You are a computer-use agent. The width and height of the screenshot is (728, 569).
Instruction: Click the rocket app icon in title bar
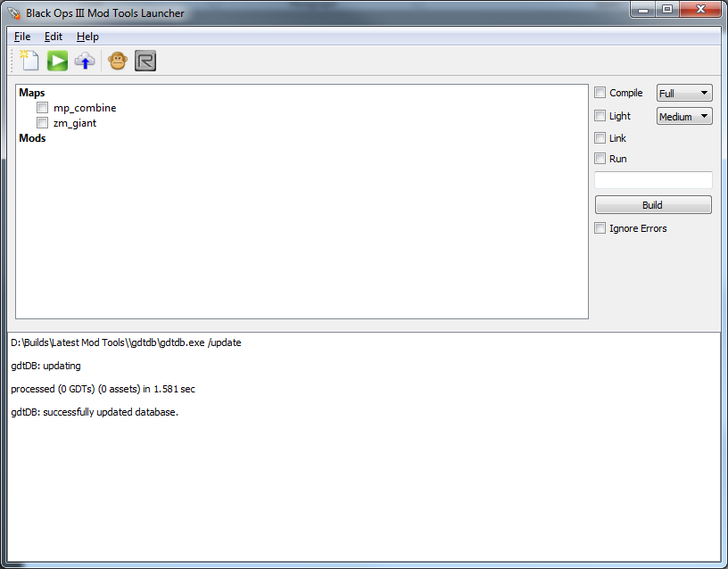(x=14, y=13)
